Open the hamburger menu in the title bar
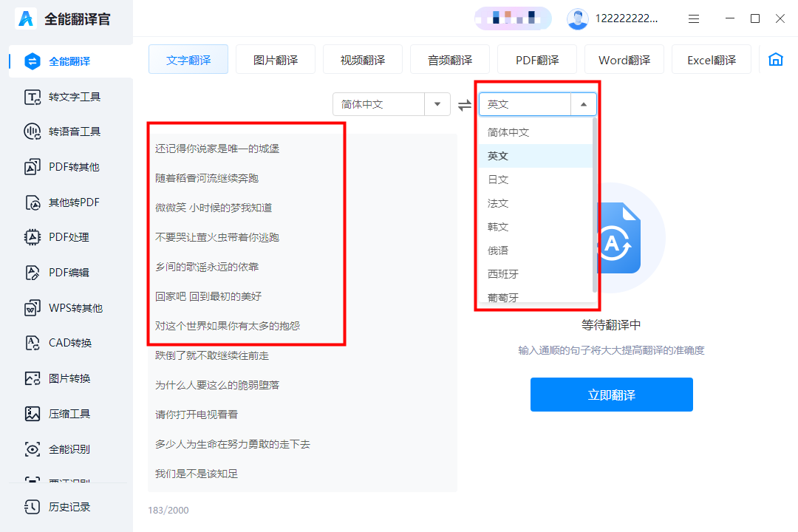The width and height of the screenshot is (798, 532). (x=694, y=18)
